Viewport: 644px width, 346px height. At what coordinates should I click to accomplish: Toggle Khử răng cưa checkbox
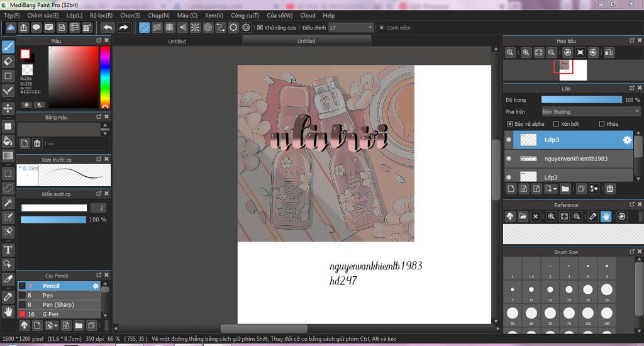(260, 28)
